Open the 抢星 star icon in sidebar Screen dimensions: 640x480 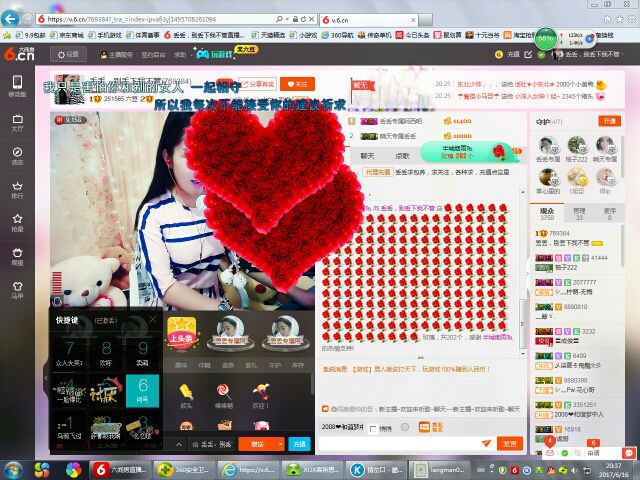[17, 223]
